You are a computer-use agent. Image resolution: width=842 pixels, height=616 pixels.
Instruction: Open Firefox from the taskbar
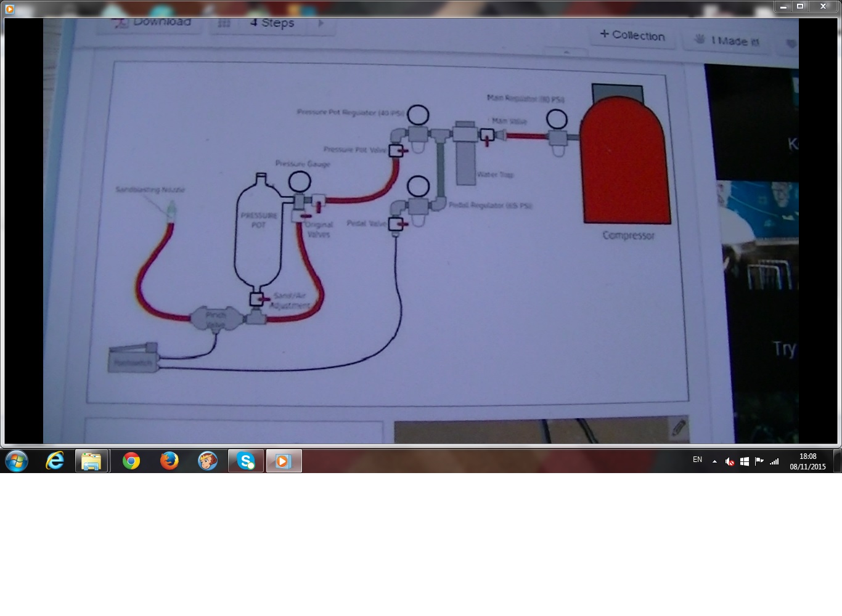pos(169,461)
